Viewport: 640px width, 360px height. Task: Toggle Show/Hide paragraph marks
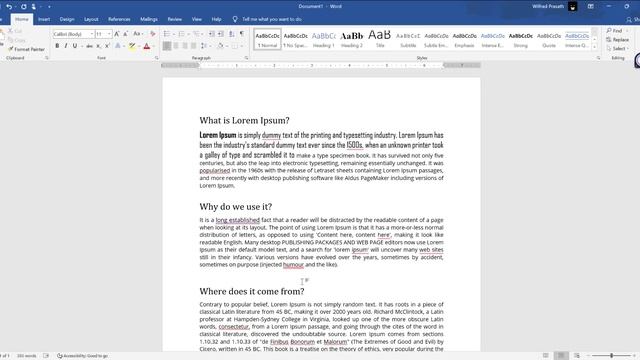pyautogui.click(x=242, y=34)
